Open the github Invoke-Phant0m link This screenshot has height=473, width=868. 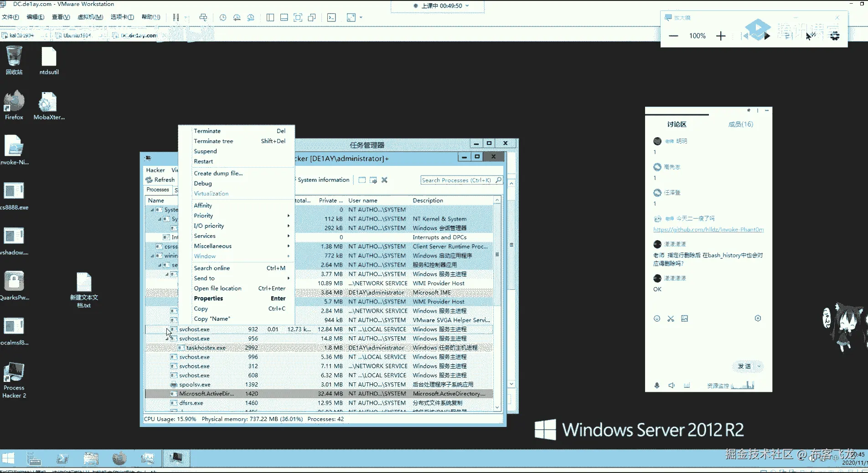708,230
